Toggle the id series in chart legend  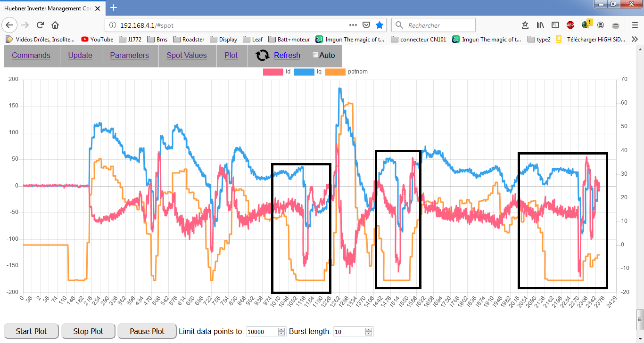coord(273,72)
